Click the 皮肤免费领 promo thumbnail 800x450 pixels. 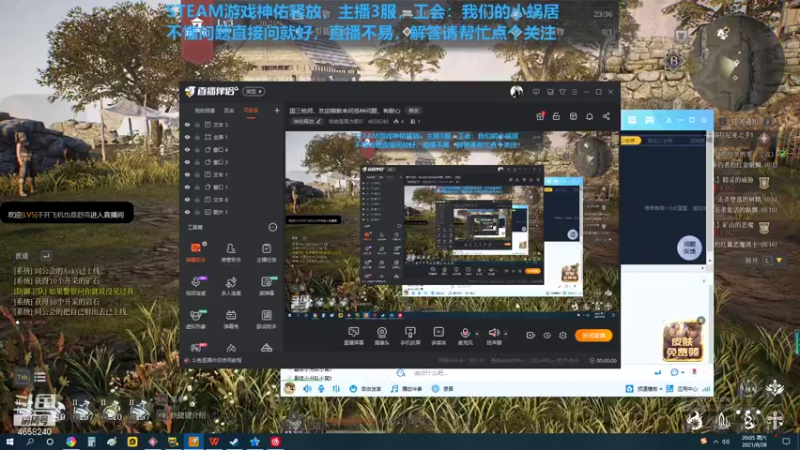point(683,341)
